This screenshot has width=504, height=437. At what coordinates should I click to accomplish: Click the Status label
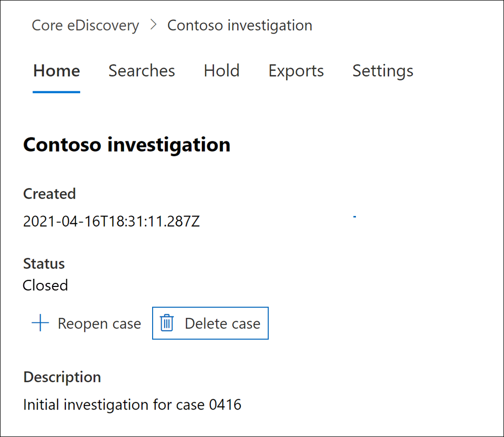pos(44,264)
